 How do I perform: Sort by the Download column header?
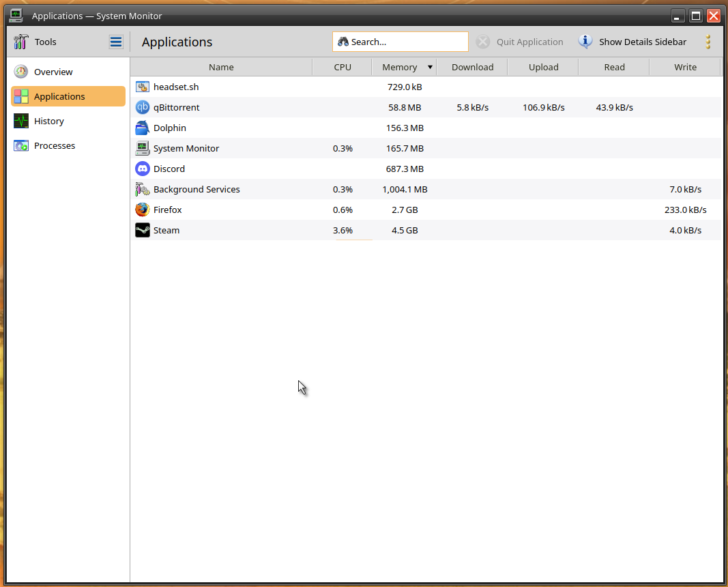(472, 67)
